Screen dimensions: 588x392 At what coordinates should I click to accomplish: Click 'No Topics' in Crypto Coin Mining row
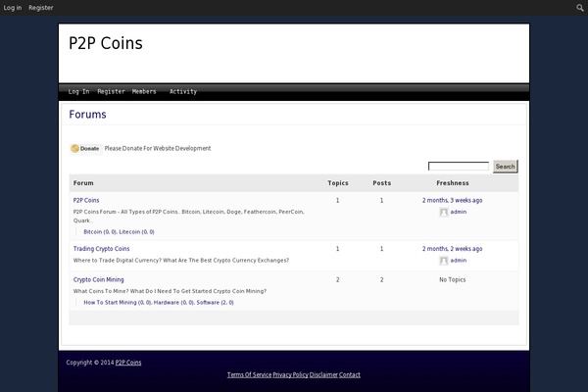point(452,280)
